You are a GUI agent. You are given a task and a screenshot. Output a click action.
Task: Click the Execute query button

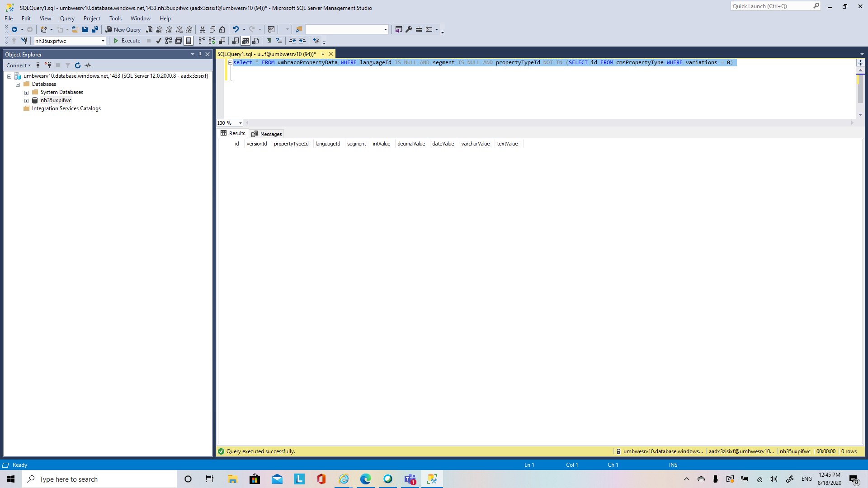(127, 41)
